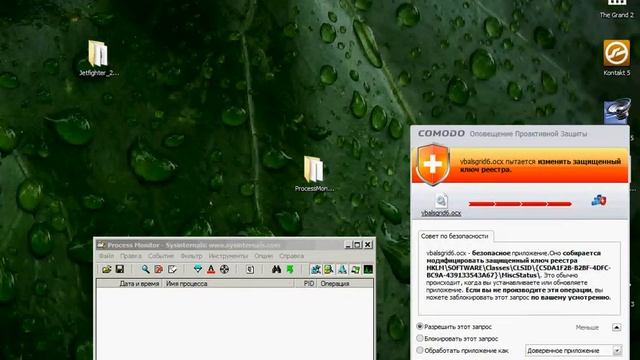Click the binoculars Find icon
The width and height of the screenshot is (640, 360).
pyautogui.click(x=276, y=269)
